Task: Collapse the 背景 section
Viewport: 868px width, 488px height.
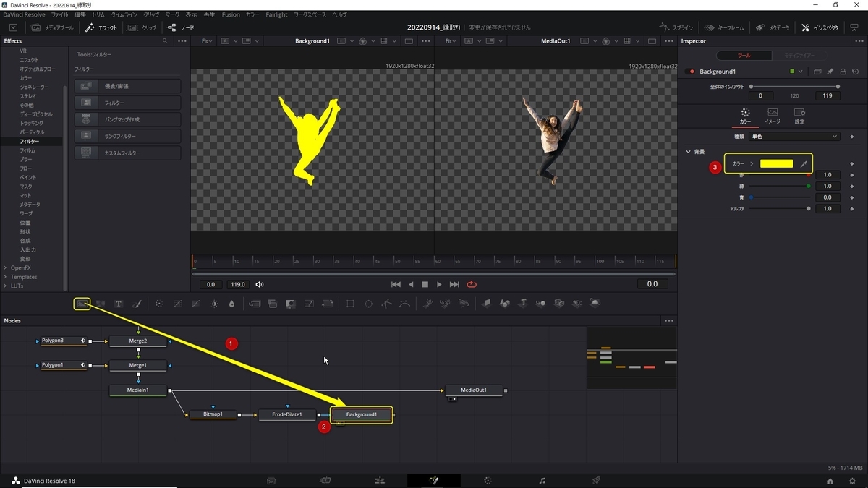Action: (689, 152)
